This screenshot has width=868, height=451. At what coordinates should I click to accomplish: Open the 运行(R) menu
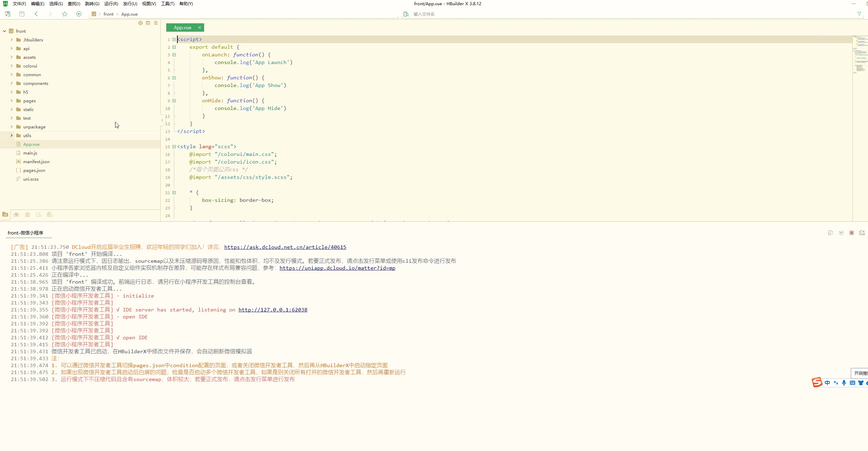[111, 4]
